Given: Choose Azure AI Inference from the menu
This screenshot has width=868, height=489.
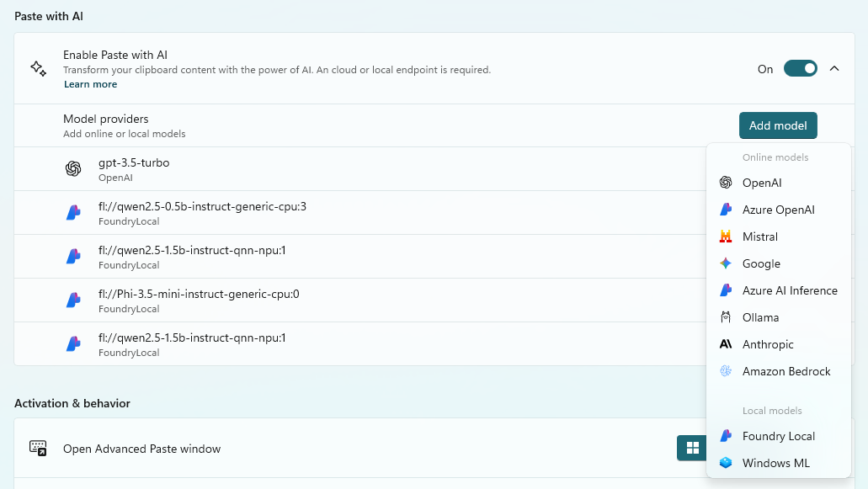Looking at the screenshot, I should (x=789, y=290).
